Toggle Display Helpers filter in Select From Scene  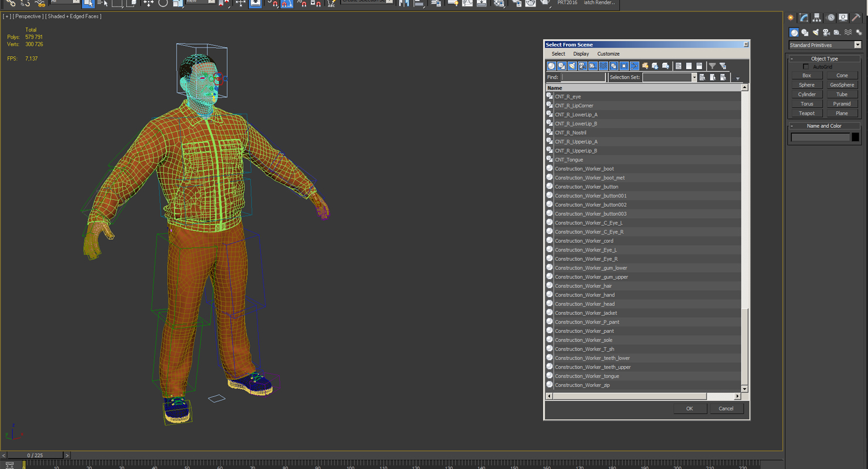(x=592, y=66)
